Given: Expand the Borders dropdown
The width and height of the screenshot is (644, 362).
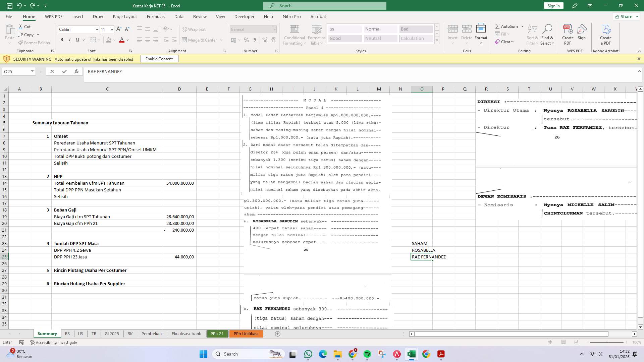Looking at the screenshot, I should click(x=99, y=40).
